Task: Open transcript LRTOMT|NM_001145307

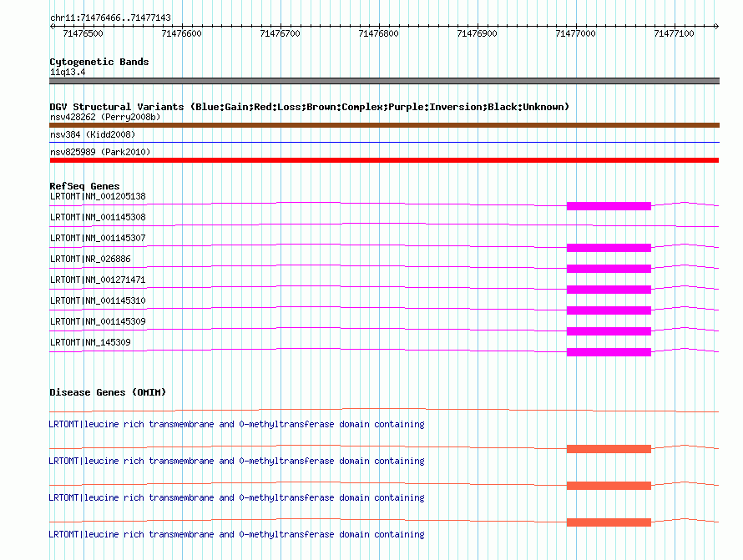Action: [98, 239]
